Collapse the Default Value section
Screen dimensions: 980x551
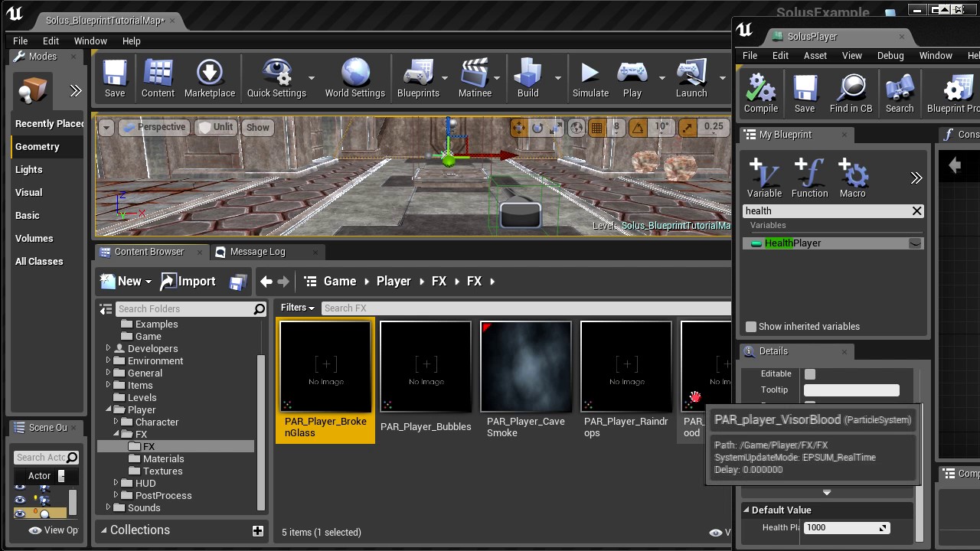746,510
